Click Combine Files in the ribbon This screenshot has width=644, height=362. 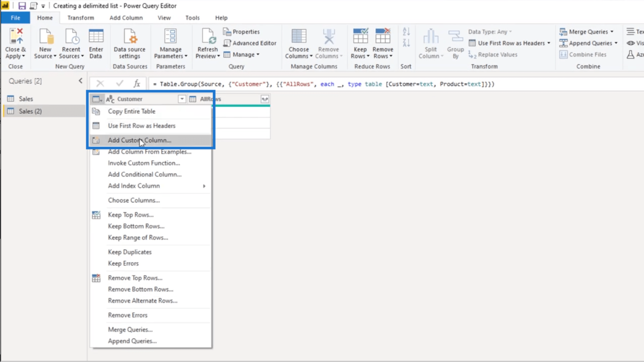(x=583, y=55)
